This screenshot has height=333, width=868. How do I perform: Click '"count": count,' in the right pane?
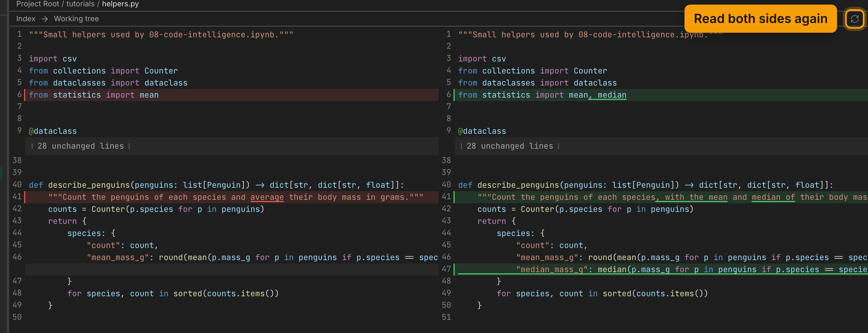point(552,246)
